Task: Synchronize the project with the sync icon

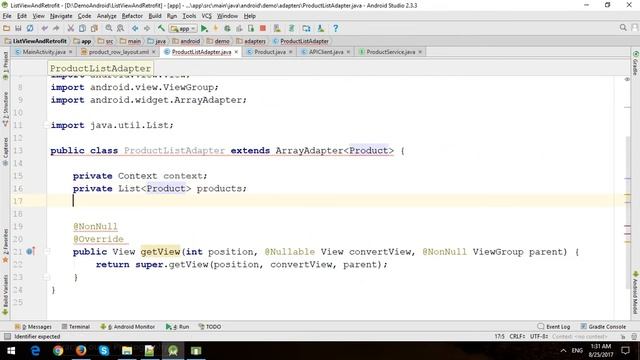Action: click(x=30, y=28)
